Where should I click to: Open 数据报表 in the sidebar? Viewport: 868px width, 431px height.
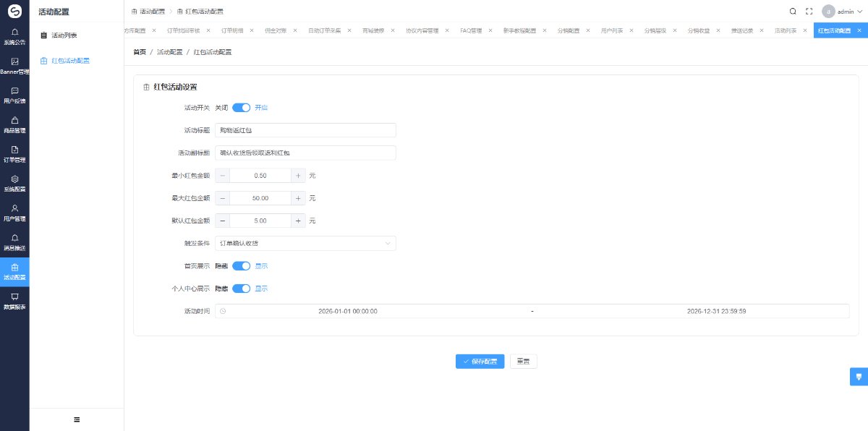coord(14,301)
